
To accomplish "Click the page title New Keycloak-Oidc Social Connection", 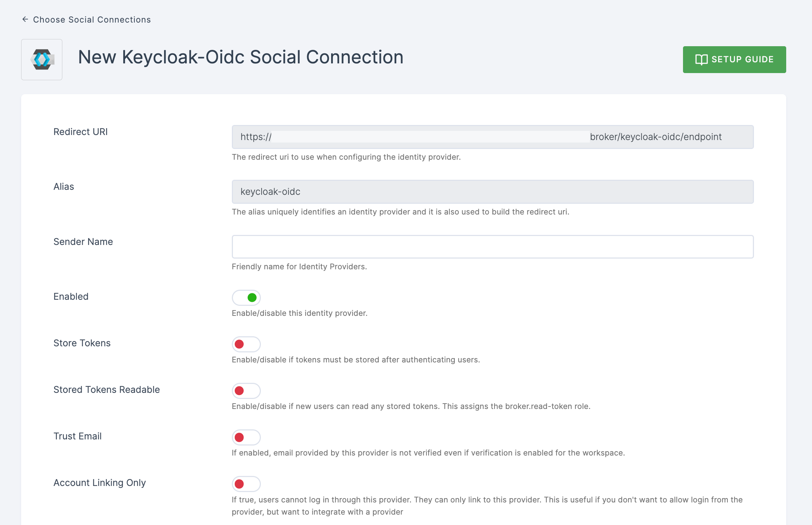I will [241, 57].
